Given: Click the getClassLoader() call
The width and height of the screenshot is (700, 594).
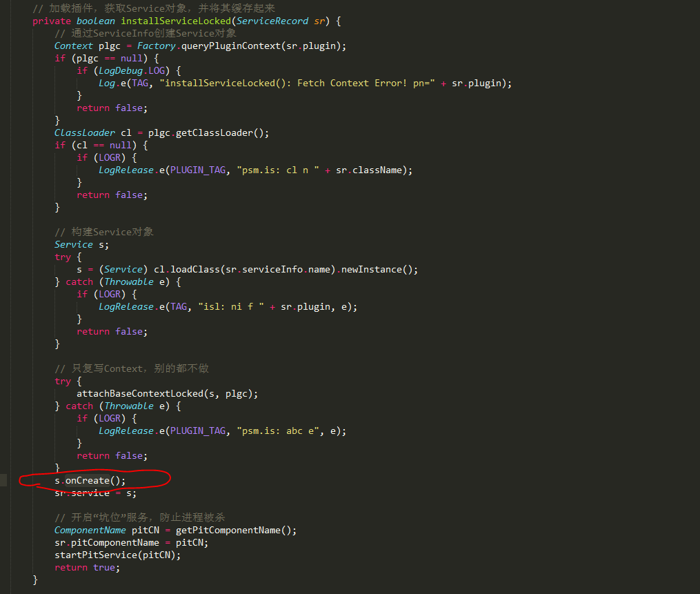Looking at the screenshot, I should 222,132.
